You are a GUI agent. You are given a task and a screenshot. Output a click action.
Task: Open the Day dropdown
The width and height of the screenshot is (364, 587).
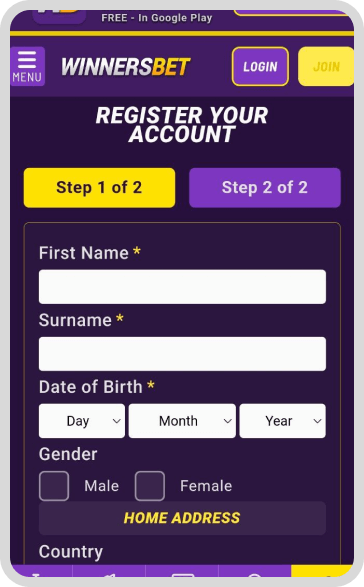pos(82,421)
